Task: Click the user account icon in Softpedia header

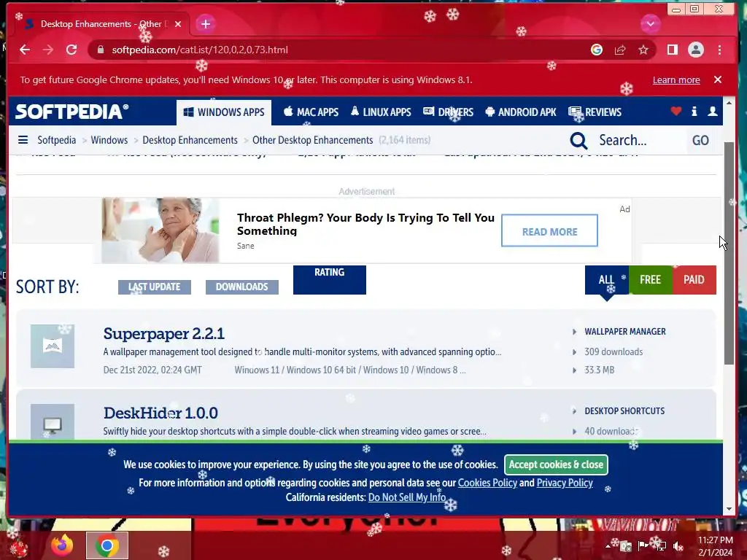Action: click(712, 112)
